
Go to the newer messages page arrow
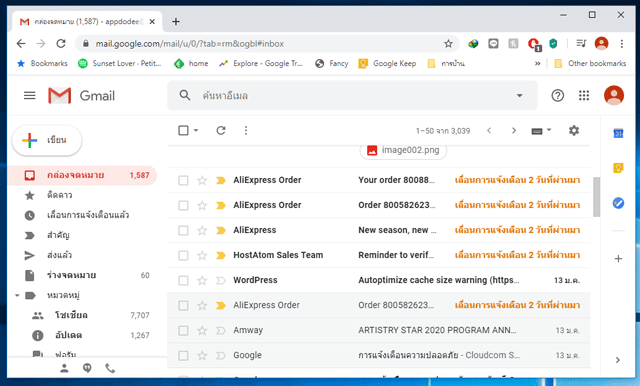(x=489, y=131)
